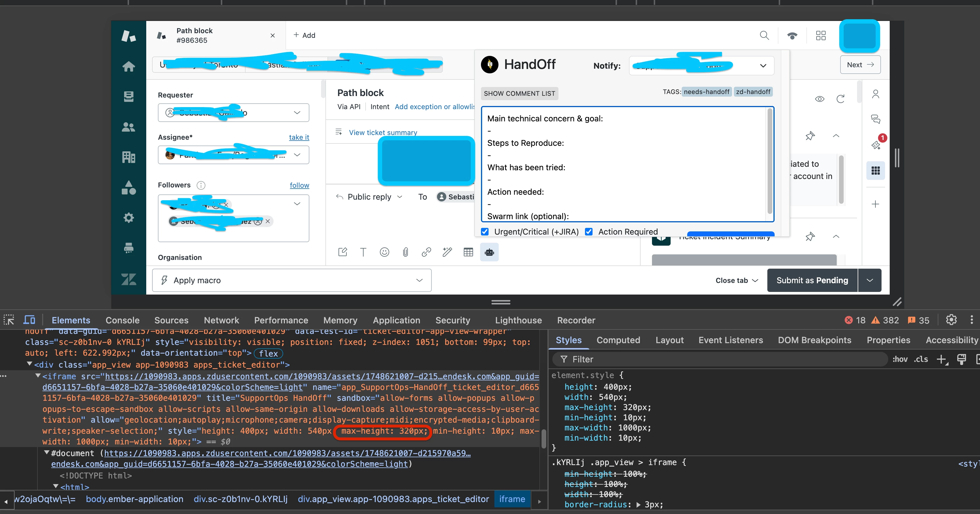Toggle the DevTools device toolbar
This screenshot has width=980, height=514.
pyautogui.click(x=29, y=320)
